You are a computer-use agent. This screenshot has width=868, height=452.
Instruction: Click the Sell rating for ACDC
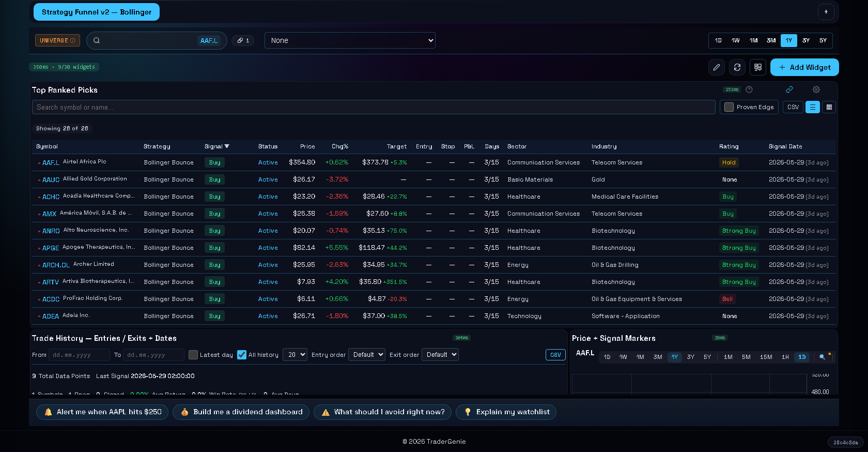pos(727,299)
